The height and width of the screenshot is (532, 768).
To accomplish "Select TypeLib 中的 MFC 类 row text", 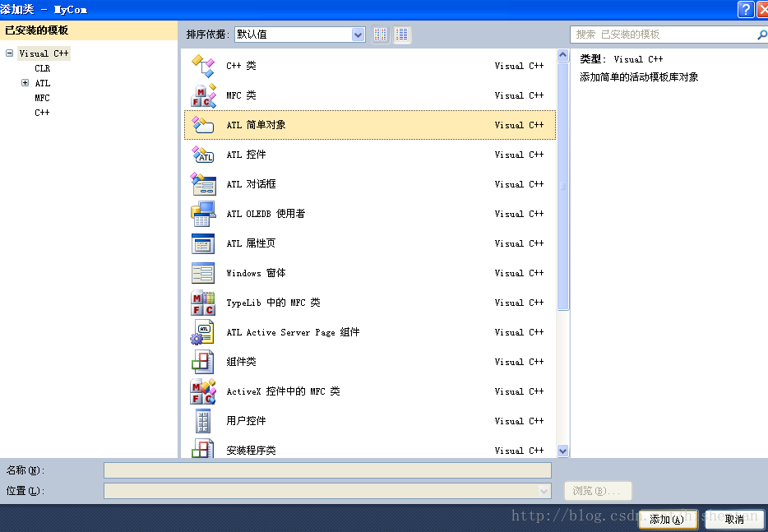I will 273,303.
